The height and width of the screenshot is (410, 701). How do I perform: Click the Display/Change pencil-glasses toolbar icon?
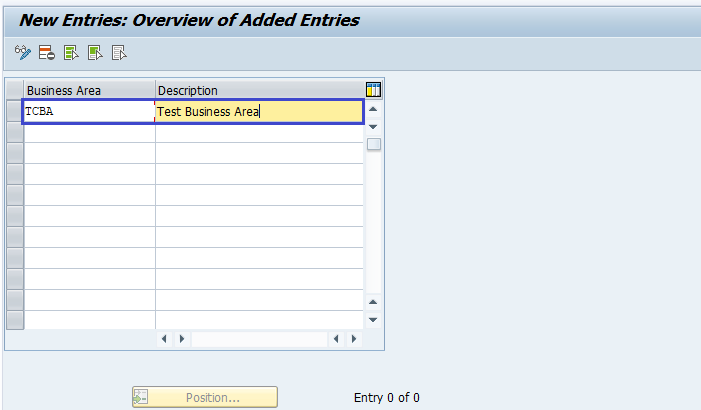(x=23, y=52)
